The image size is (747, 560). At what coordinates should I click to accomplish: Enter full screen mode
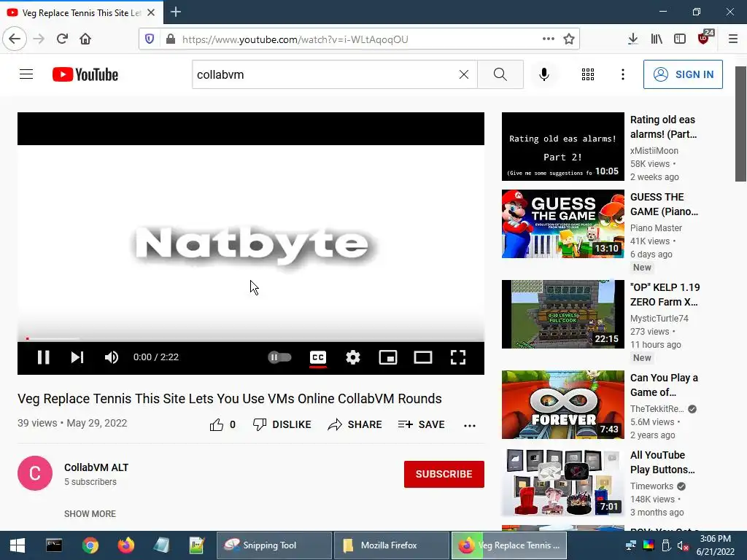click(x=458, y=357)
